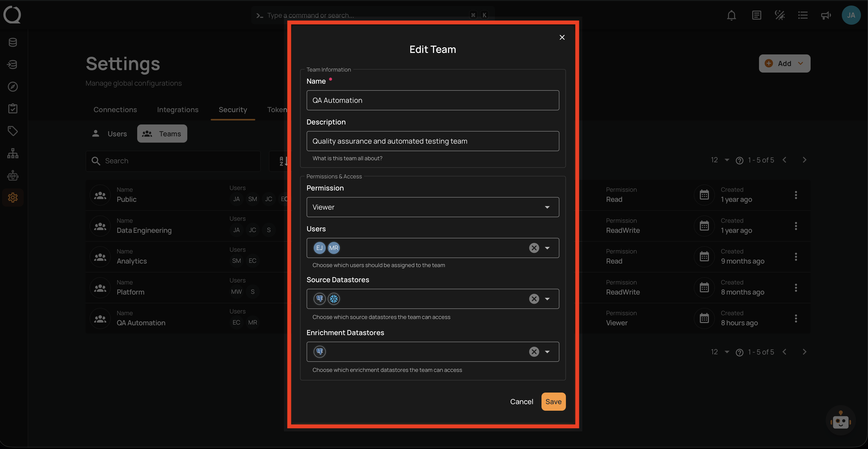Click the top pagination help icon
This screenshot has height=449, width=868.
pyautogui.click(x=739, y=161)
